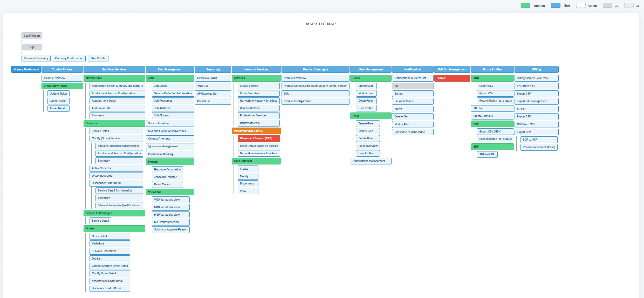This screenshot has width=644, height=298.
Task: Select the Trouble Tickets header
Action: coord(62,69)
